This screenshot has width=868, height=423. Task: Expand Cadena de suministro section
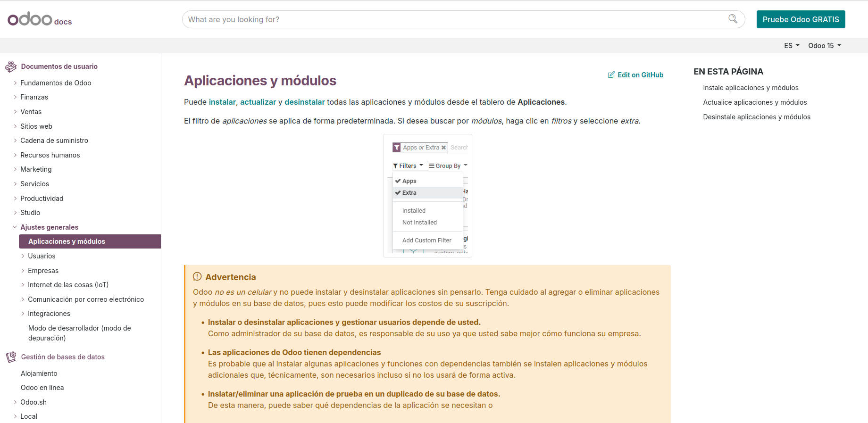click(54, 141)
